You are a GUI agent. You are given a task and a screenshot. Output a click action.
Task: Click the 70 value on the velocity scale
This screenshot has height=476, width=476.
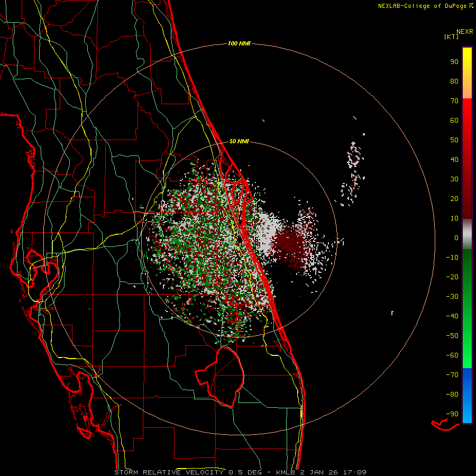tap(454, 101)
